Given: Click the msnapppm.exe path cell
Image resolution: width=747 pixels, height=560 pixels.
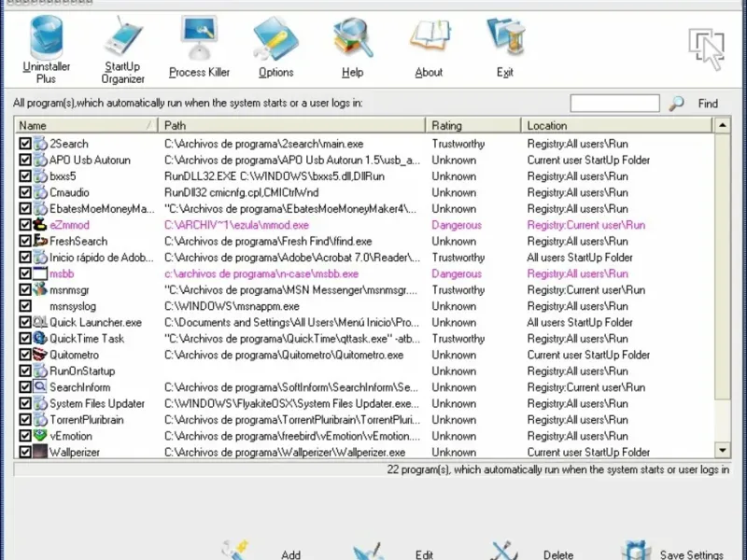Looking at the screenshot, I should click(232, 306).
